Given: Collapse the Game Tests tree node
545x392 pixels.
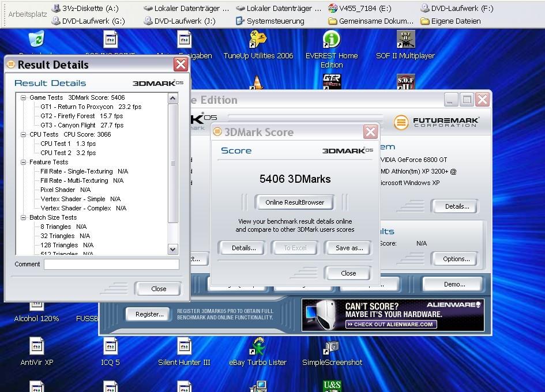Looking at the screenshot, I should [23, 97].
